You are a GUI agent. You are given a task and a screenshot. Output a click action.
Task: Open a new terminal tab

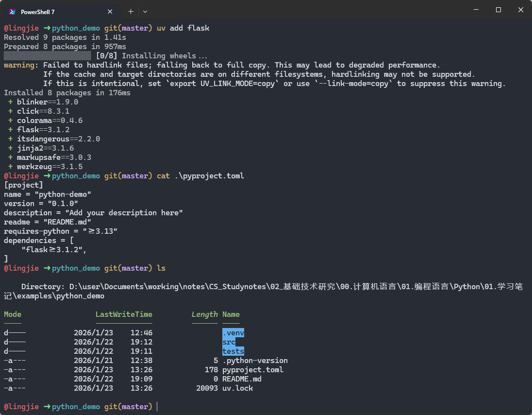[x=131, y=12]
